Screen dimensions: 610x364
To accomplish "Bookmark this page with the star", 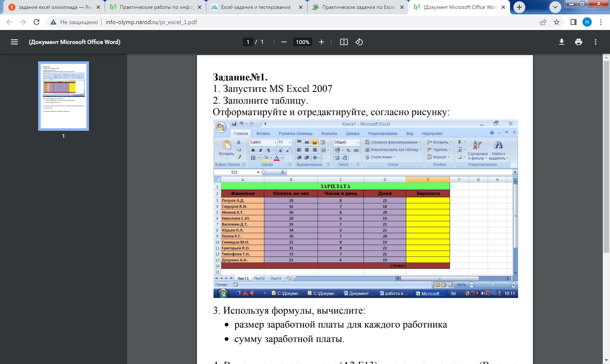I will pos(557,22).
